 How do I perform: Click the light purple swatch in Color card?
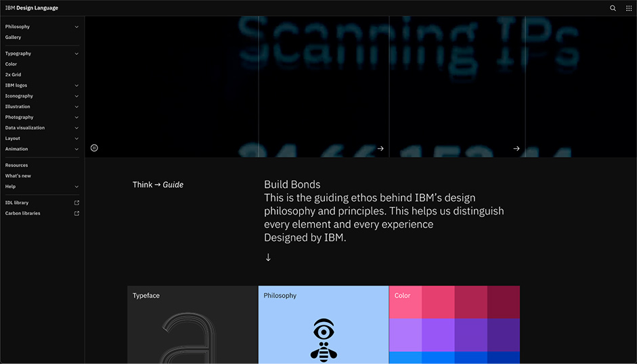pyautogui.click(x=405, y=335)
